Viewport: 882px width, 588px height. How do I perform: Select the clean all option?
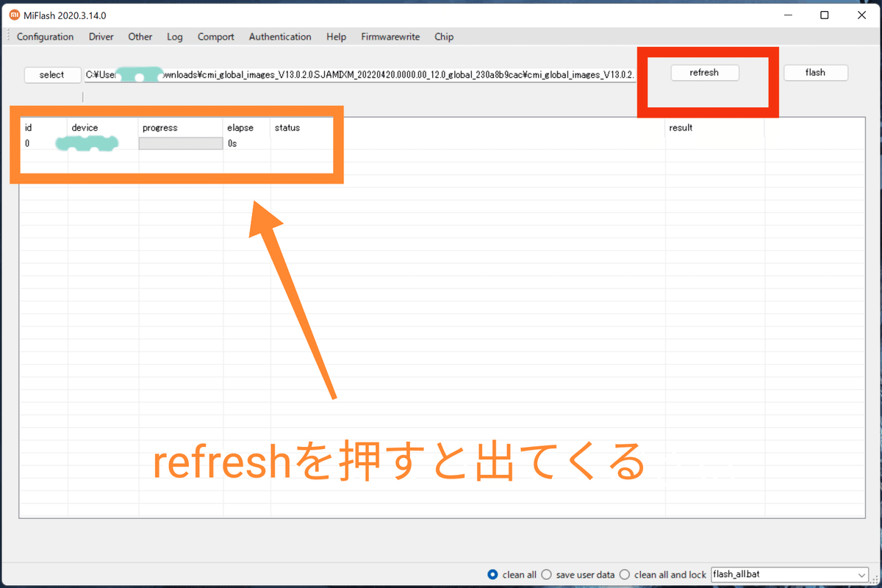(x=512, y=575)
